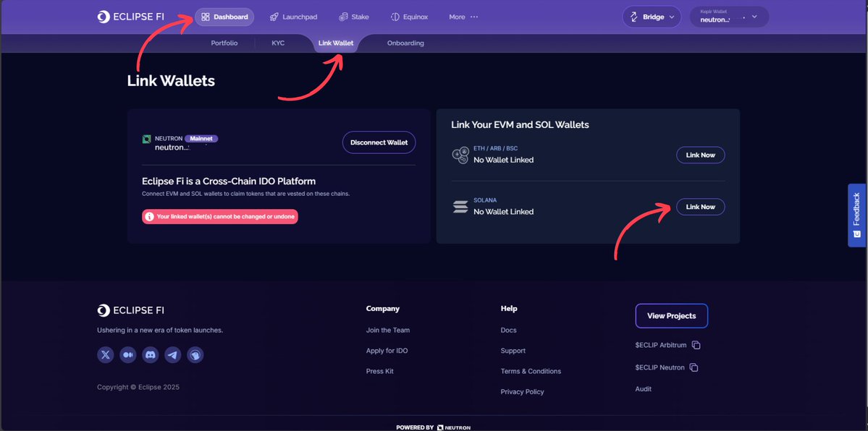Screen dimensions: 868x431
Task: Expand the More menu
Action: click(x=463, y=17)
